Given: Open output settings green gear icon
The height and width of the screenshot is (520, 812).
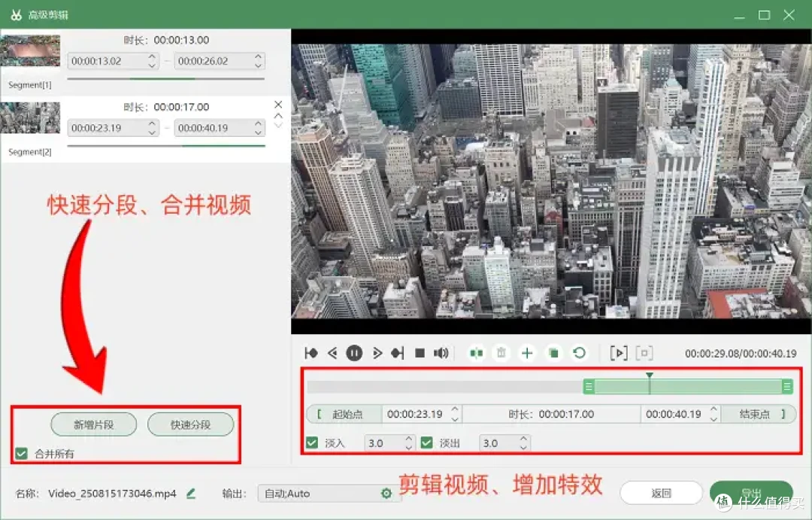Looking at the screenshot, I should [x=386, y=494].
